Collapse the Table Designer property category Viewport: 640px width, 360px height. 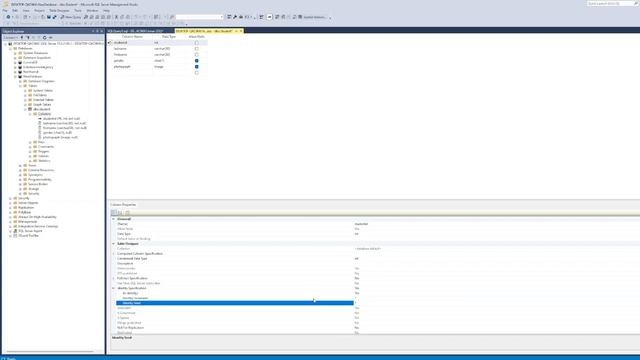click(113, 244)
